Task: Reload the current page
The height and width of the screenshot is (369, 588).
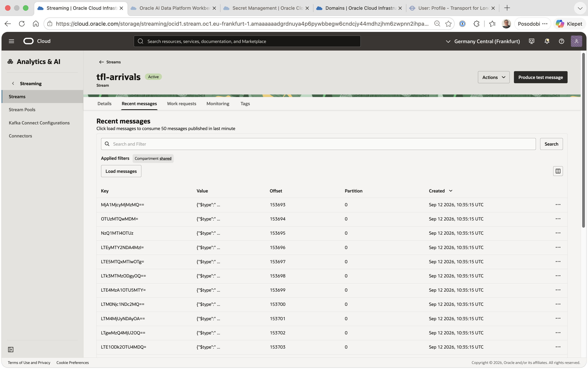Action: (x=22, y=24)
